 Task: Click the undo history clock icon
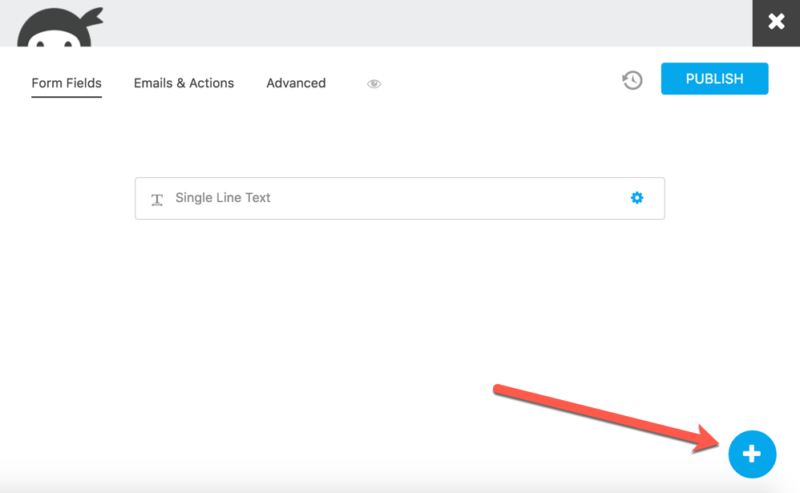point(632,81)
